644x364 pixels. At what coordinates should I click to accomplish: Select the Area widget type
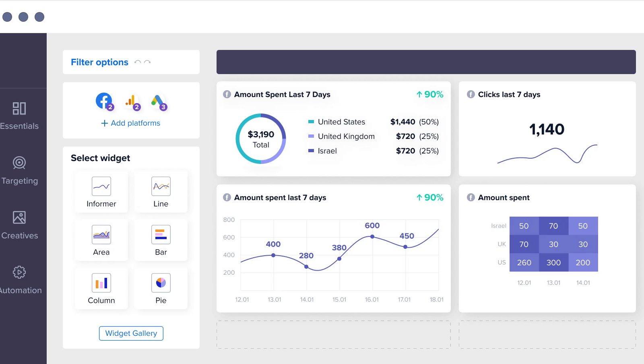pyautogui.click(x=101, y=240)
